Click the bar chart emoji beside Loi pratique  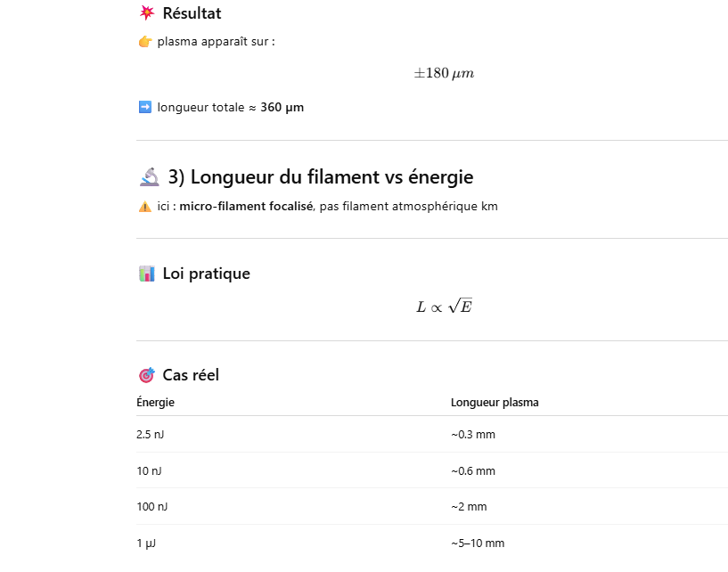point(147,274)
